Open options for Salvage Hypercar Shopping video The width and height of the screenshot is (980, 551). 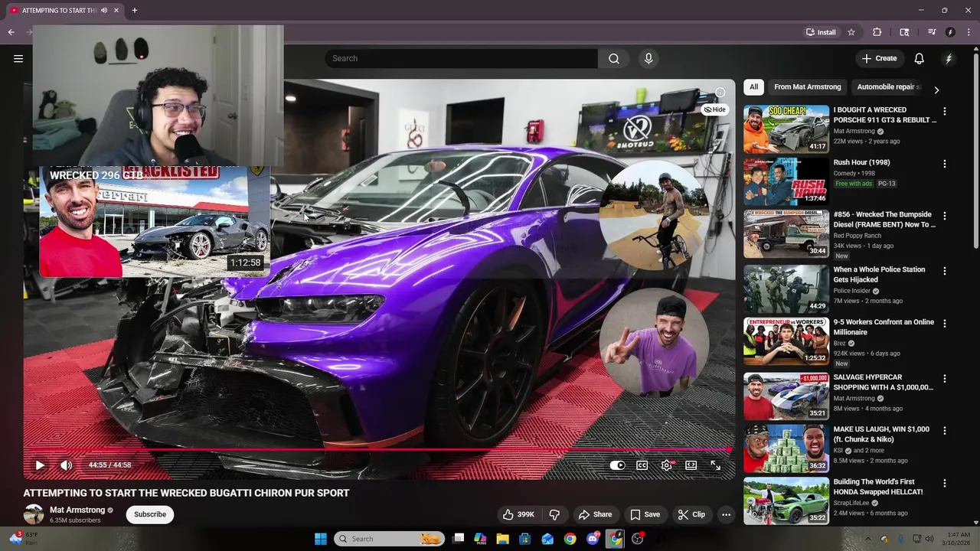[x=944, y=379]
